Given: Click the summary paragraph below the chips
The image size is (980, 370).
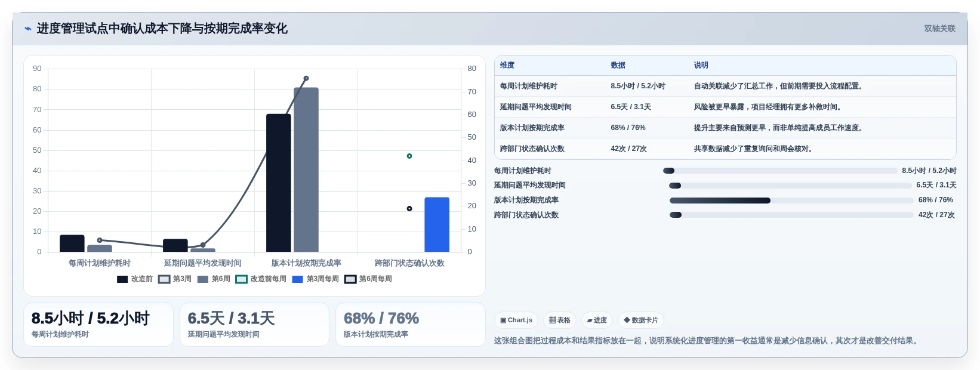Looking at the screenshot, I should tap(707, 341).
